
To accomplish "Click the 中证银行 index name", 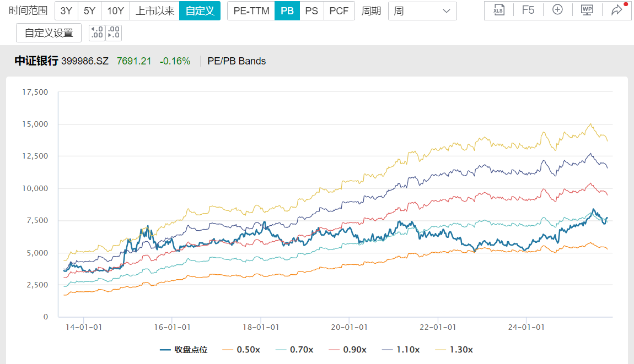I will tap(36, 61).
